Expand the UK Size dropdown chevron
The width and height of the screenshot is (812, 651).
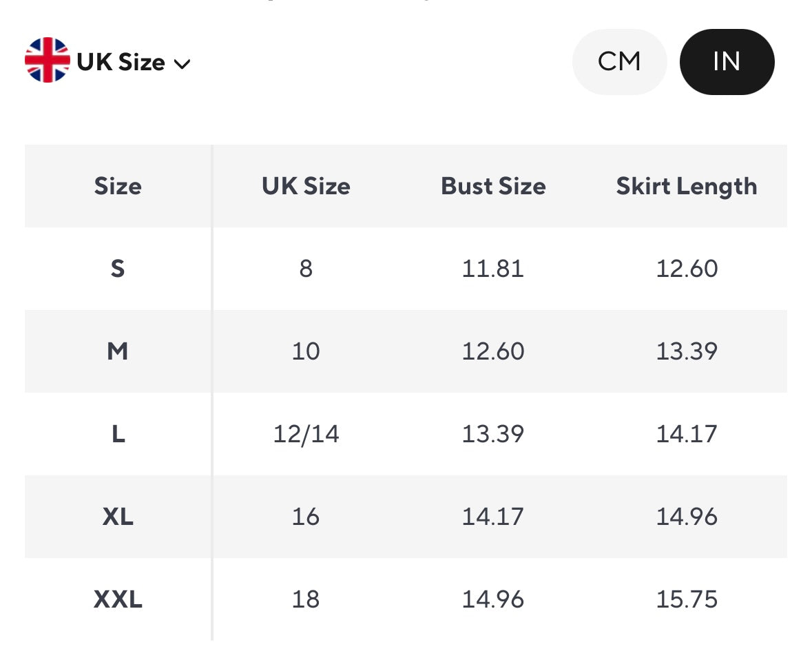point(182,64)
